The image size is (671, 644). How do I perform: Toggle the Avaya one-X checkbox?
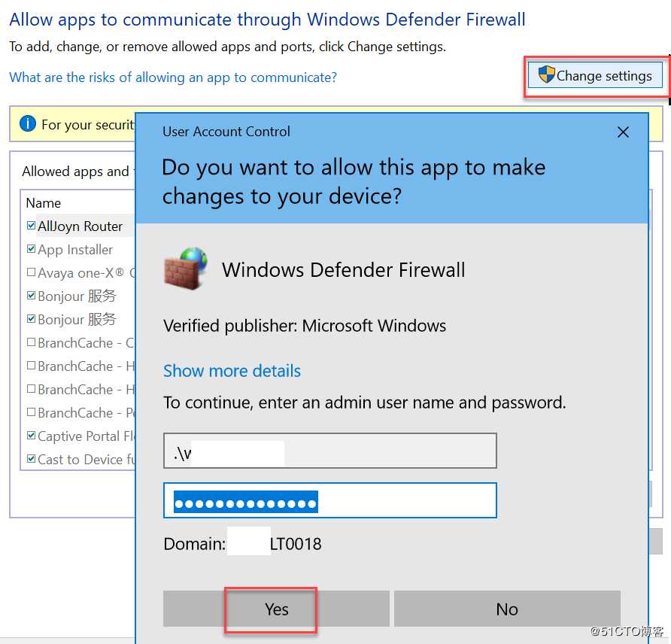(31, 272)
